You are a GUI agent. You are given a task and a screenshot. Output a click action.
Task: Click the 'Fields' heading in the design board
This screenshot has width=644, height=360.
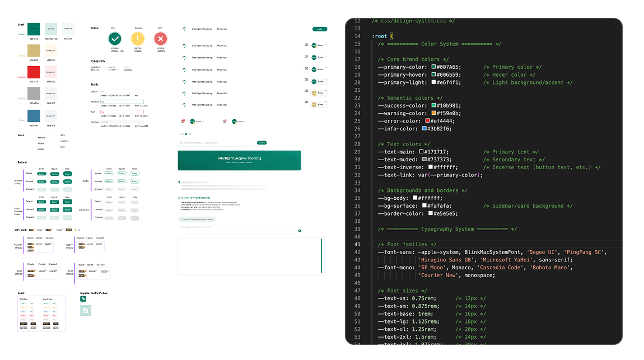95,85
